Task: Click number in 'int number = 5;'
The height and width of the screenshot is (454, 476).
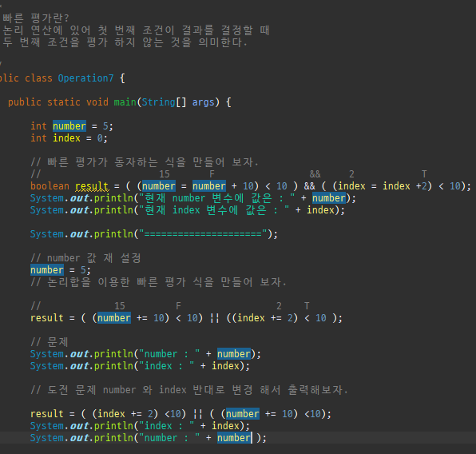Action: coord(69,125)
